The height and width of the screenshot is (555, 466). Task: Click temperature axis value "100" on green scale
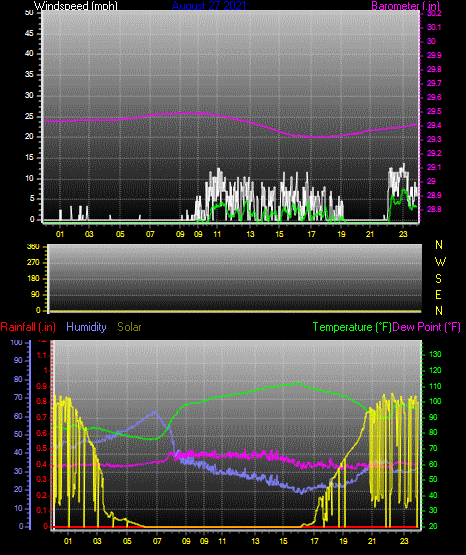pyautogui.click(x=435, y=401)
